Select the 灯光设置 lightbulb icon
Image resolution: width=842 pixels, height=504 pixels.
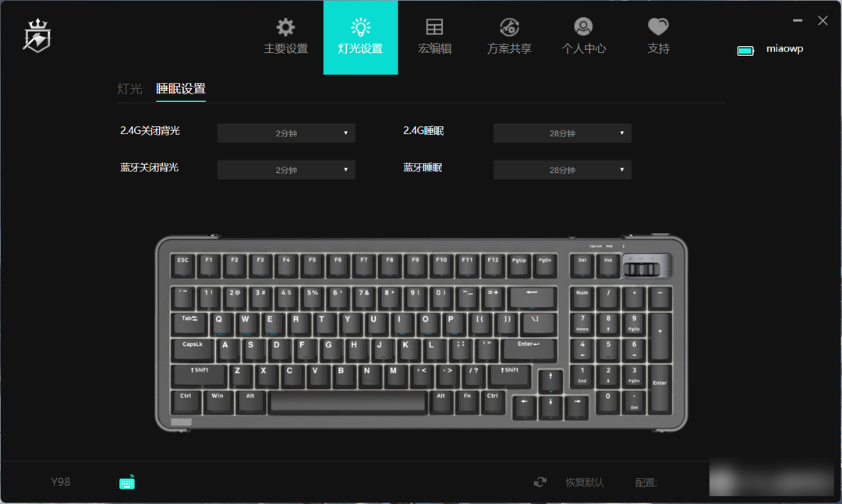[x=360, y=26]
